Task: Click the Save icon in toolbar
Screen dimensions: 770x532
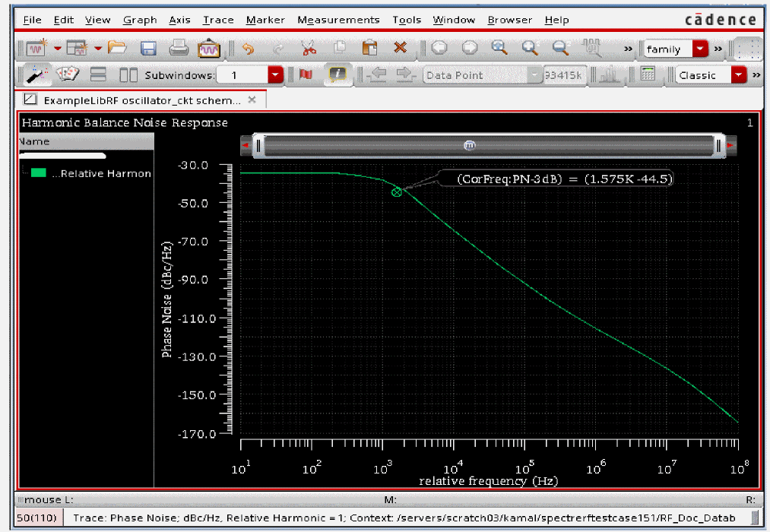Action: [148, 49]
